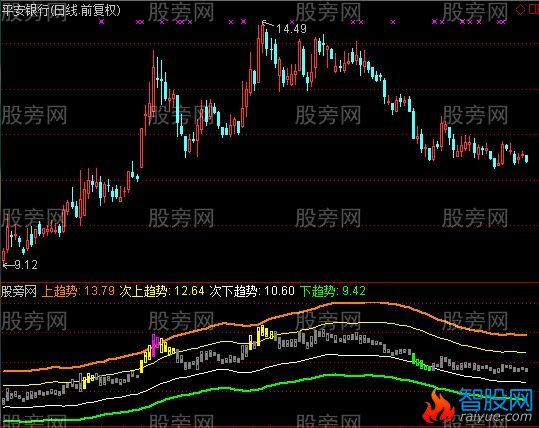This screenshot has width=539, height=428.
Task: Click the 9.12 low price label
Action: (x=26, y=265)
